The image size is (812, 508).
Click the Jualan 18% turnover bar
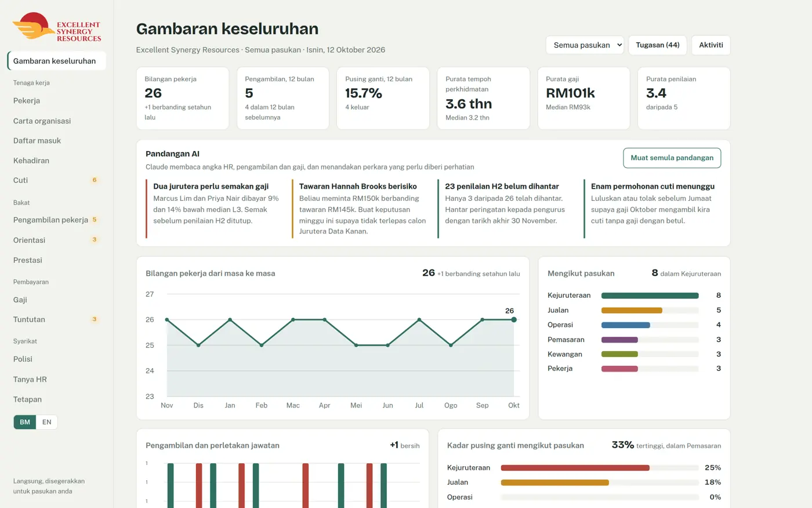554,482
